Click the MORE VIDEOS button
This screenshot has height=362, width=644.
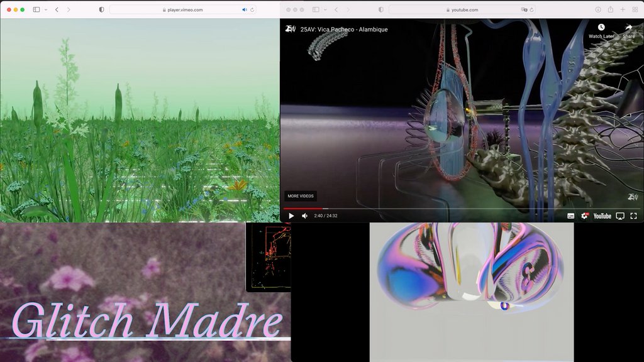click(300, 196)
